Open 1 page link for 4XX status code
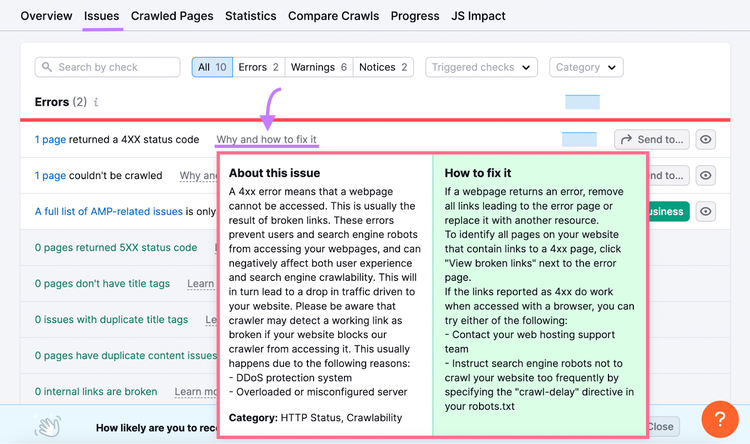The height and width of the screenshot is (444, 750). [x=50, y=140]
